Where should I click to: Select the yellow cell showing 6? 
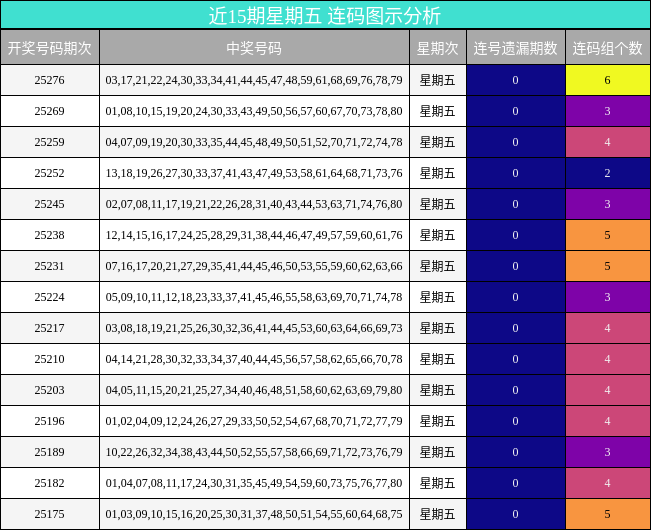607,80
